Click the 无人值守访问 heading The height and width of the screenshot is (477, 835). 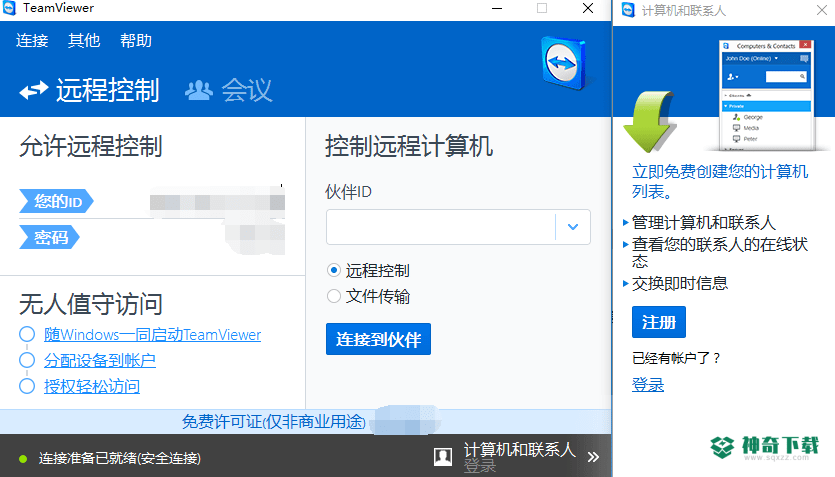[91, 304]
